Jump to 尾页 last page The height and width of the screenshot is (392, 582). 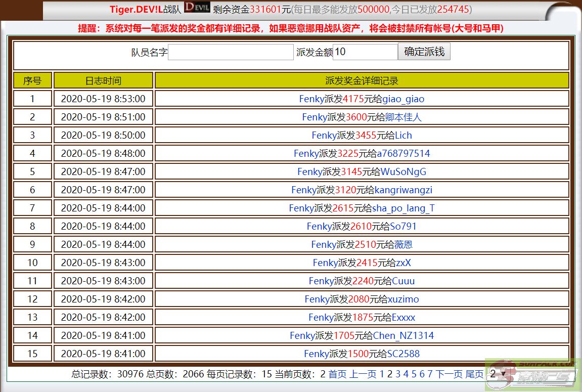474,374
